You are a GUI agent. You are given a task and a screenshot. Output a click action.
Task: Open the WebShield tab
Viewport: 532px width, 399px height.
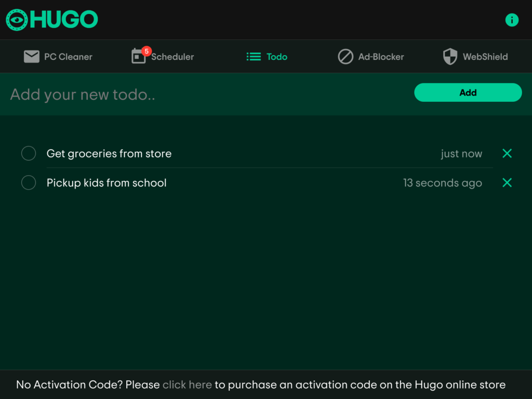pyautogui.click(x=474, y=57)
